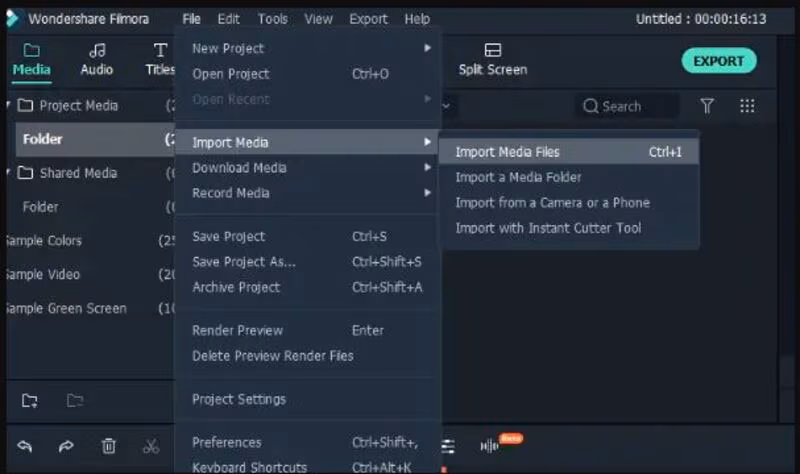Collapse the Project Media tree
800x474 pixels.
pos(9,105)
